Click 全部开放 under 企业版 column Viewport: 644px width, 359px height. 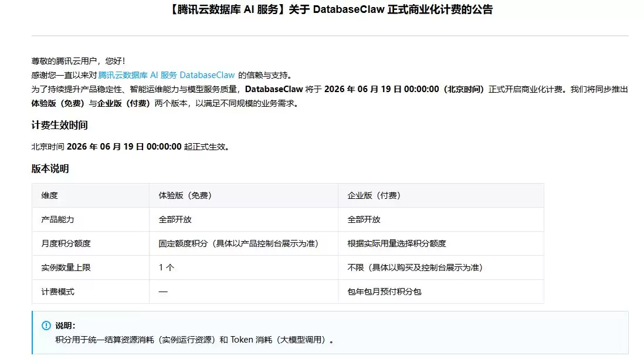click(364, 220)
